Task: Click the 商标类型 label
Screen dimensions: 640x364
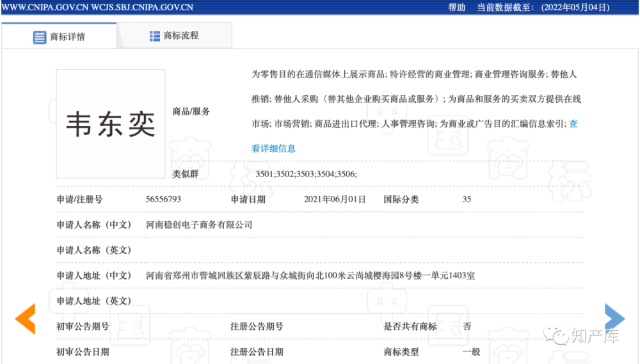Action: click(401, 352)
